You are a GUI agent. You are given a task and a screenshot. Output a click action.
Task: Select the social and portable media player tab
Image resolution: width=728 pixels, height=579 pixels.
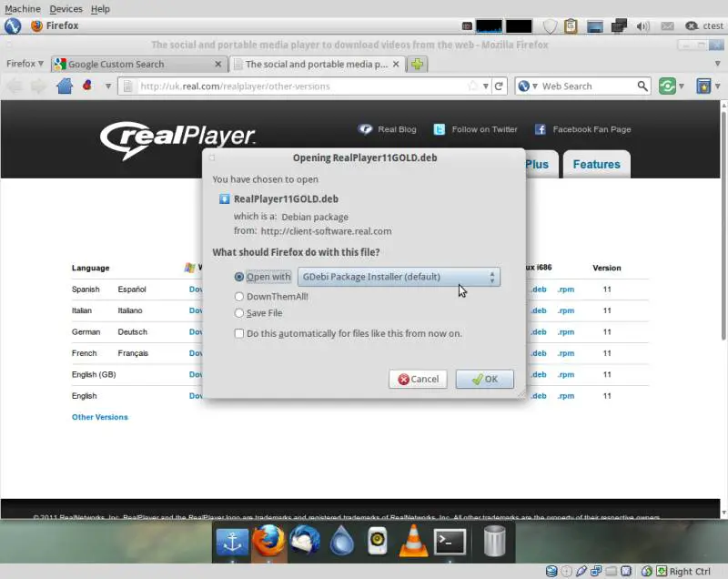tap(318, 64)
